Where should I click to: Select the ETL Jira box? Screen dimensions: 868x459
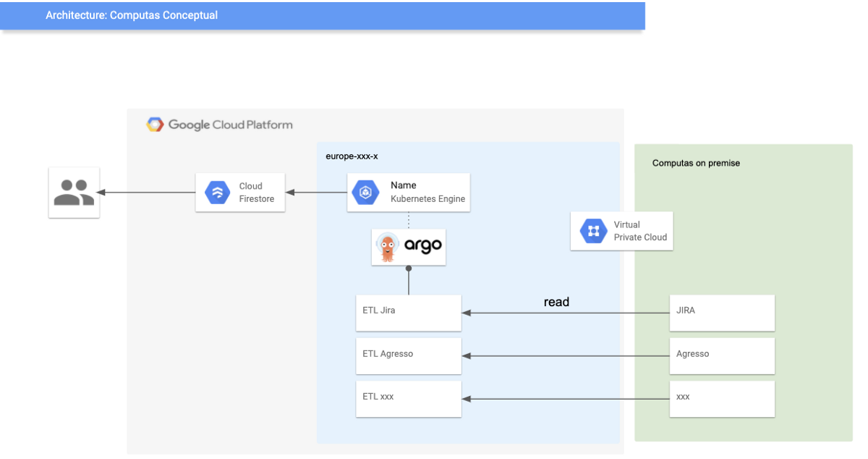(408, 313)
